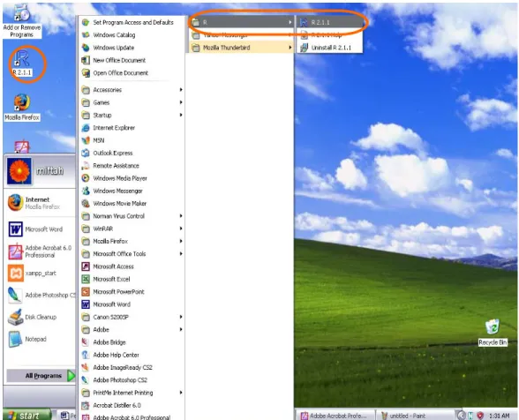The image size is (519, 420).
Task: Click the Start button
Action: point(26,415)
